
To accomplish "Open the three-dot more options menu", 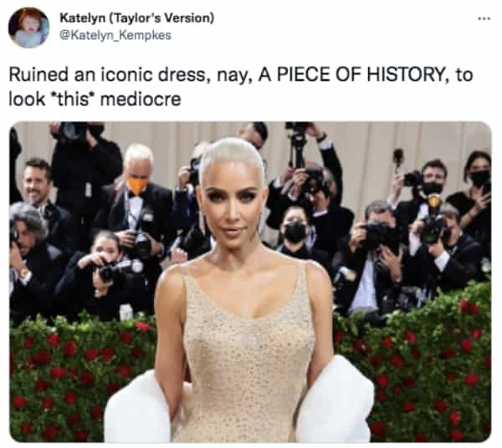I will tap(484, 18).
